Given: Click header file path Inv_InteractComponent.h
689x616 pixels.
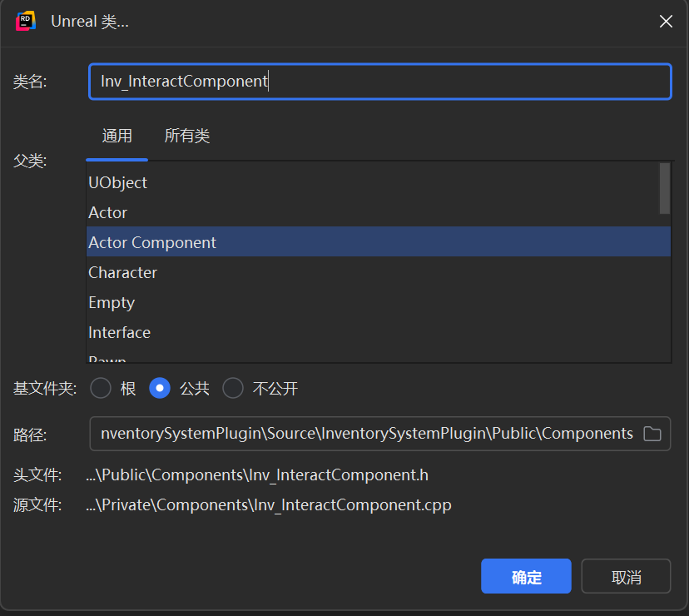Looking at the screenshot, I should coord(257,474).
